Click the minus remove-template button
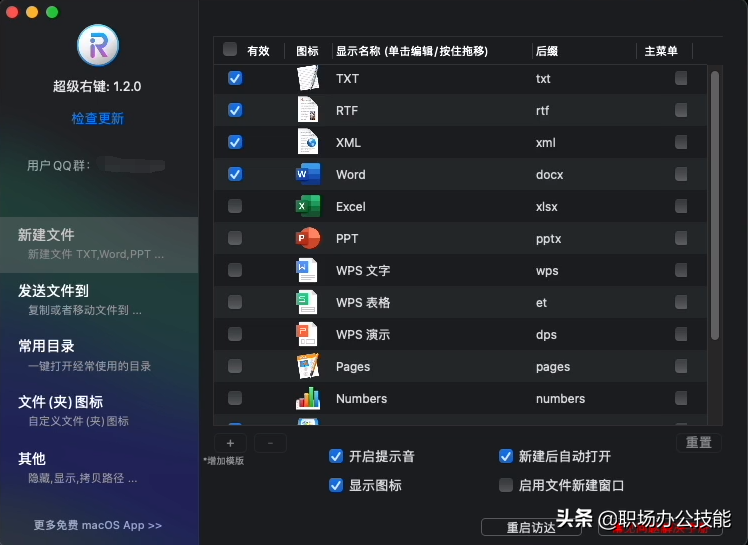748x545 pixels. tap(270, 443)
